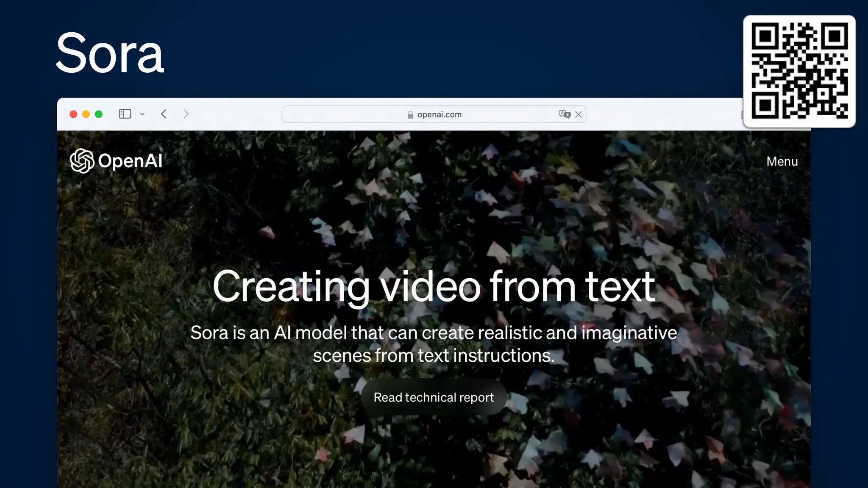Viewport: 868px width, 488px height.
Task: Stop loading with the X icon
Action: pyautogui.click(x=579, y=114)
